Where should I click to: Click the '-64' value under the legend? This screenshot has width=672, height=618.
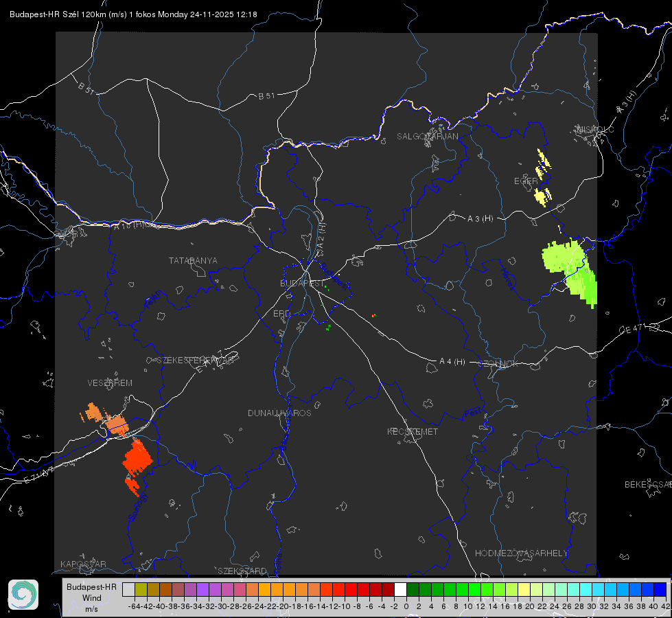(x=135, y=606)
